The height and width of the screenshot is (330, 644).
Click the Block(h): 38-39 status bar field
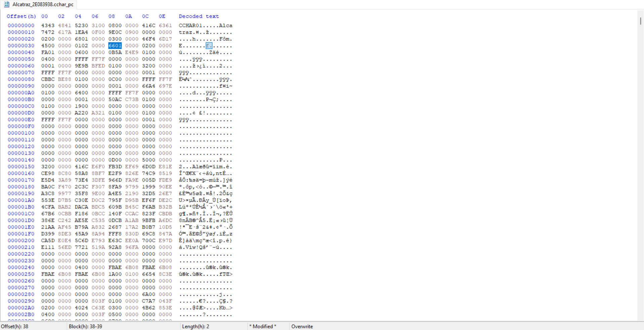pyautogui.click(x=85, y=326)
